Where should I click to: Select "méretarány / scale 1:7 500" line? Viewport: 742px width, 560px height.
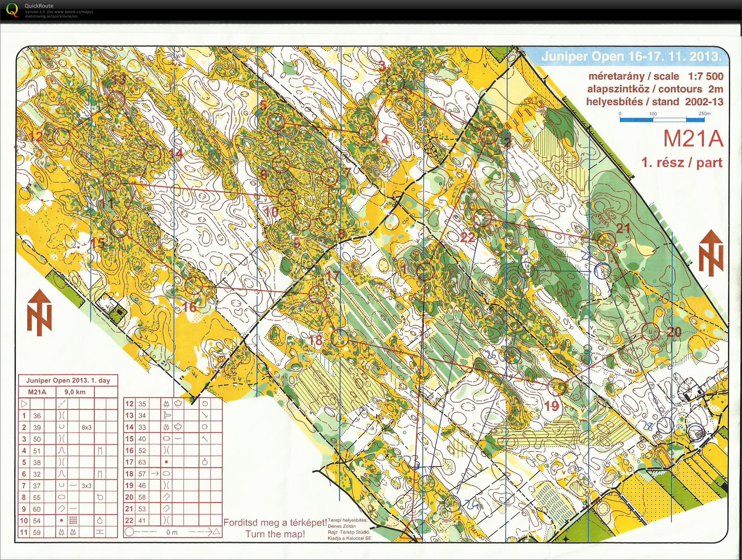pyautogui.click(x=656, y=76)
